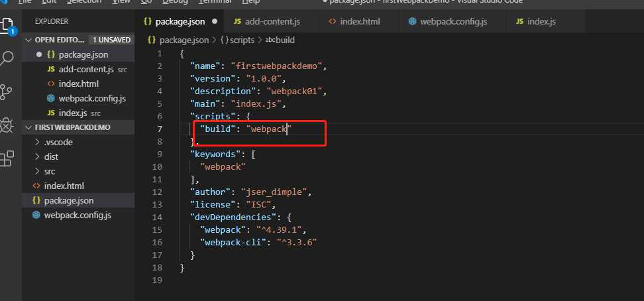
Task: Click the "webpack-cli" dependency key
Action: click(230, 242)
